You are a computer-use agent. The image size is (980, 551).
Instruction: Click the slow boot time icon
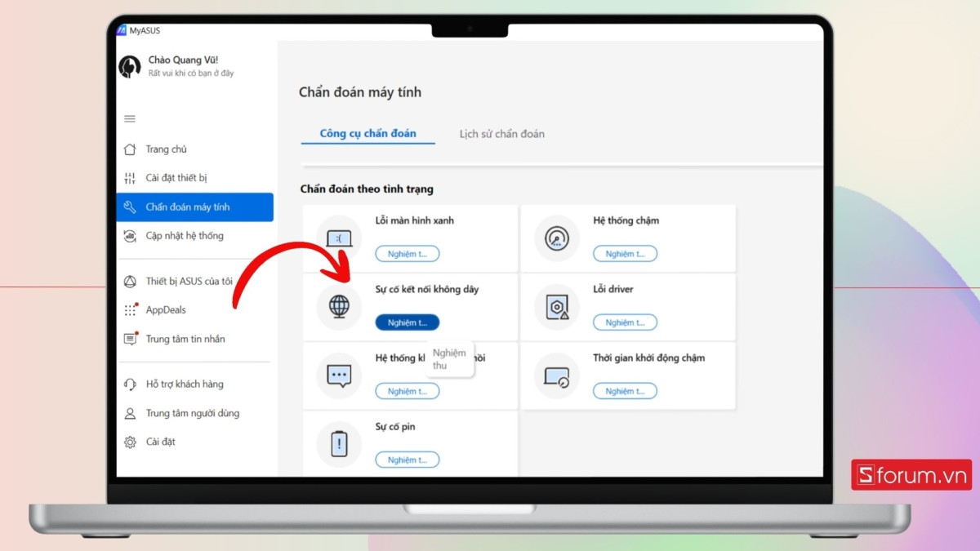point(557,375)
